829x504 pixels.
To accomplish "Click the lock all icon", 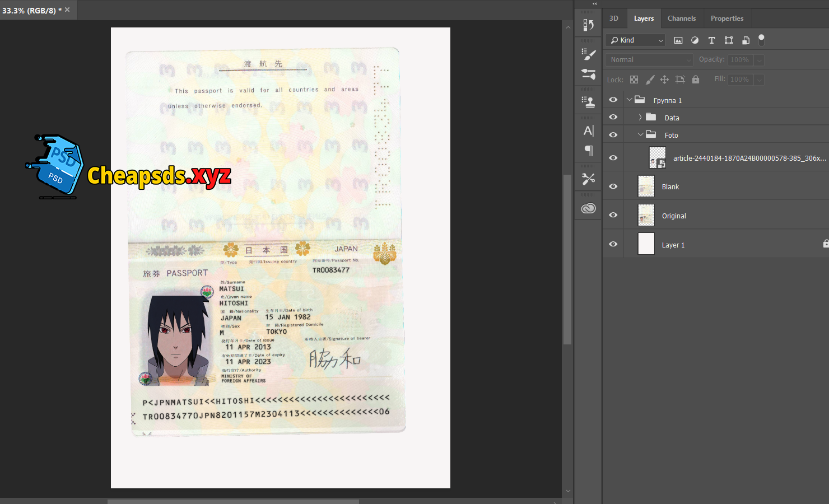I will [696, 80].
